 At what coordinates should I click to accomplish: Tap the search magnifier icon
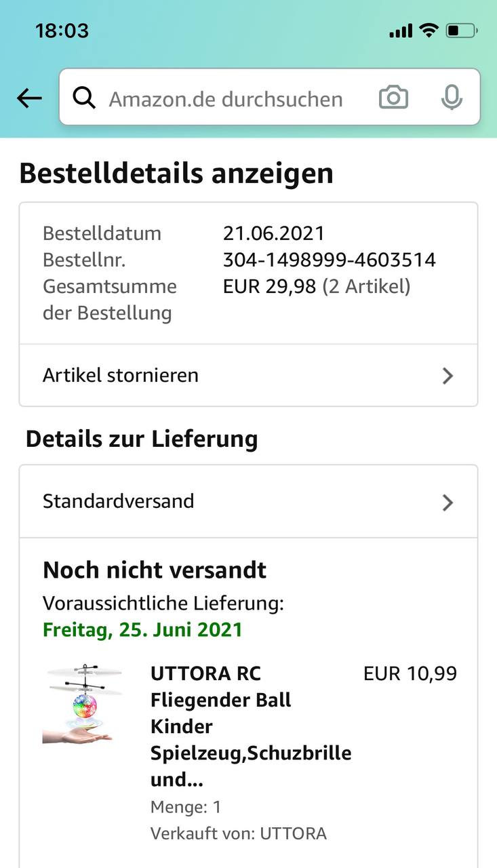pos(84,98)
